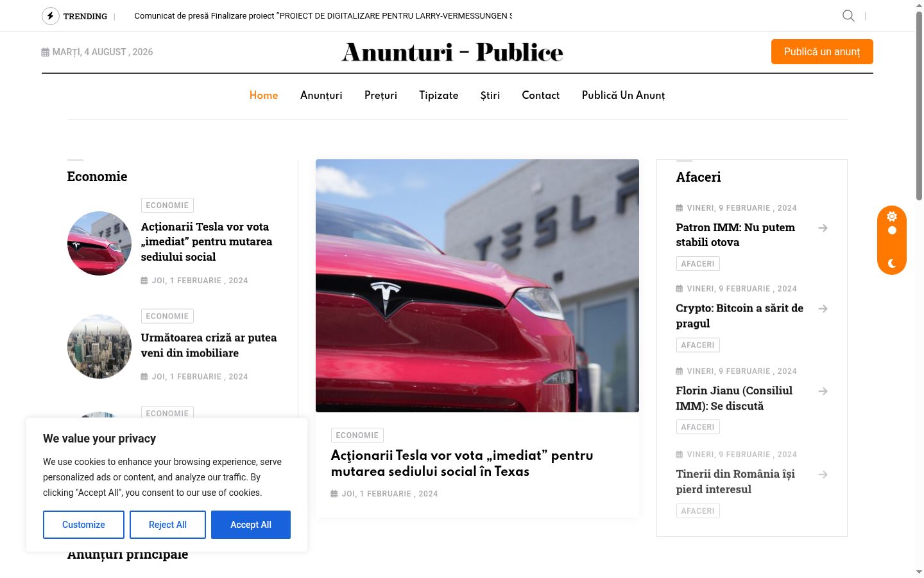Click AFACERI tag under Tinerii din România
924x578 pixels.
698,511
